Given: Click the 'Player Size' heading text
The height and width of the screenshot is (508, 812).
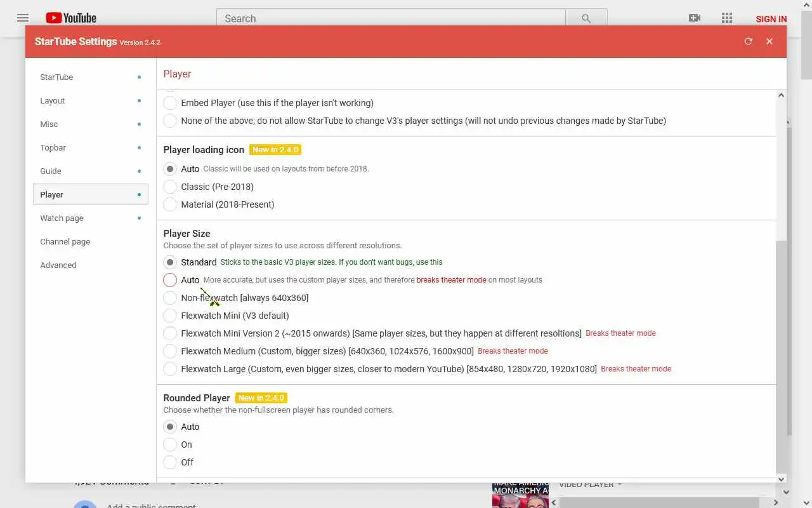Looking at the screenshot, I should point(187,234).
